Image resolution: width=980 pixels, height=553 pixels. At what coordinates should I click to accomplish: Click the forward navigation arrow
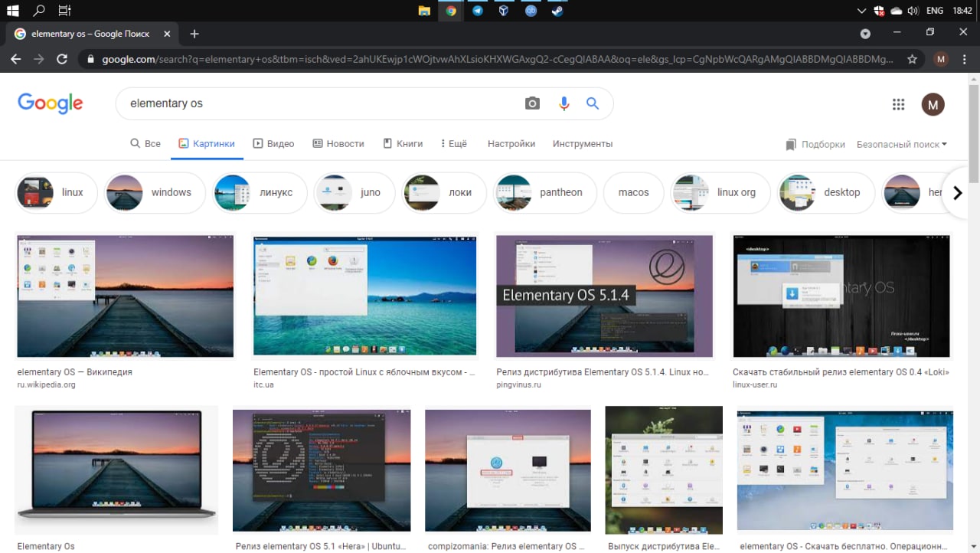[x=39, y=59]
